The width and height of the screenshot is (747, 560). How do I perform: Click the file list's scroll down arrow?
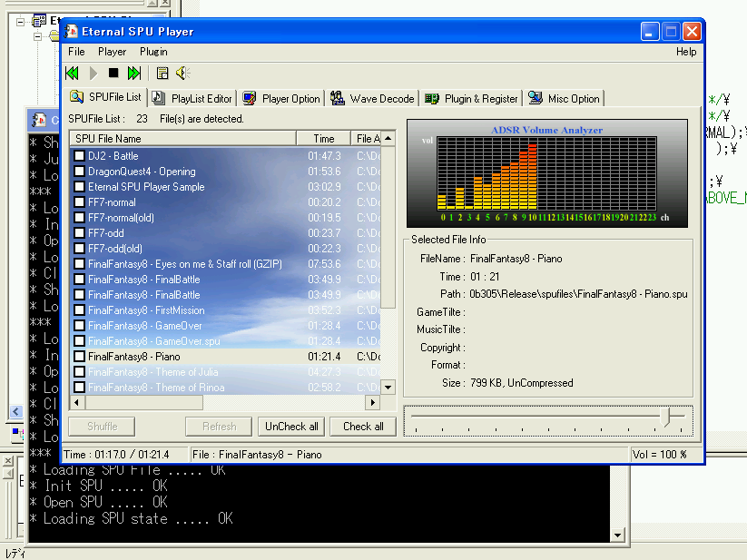tap(388, 388)
